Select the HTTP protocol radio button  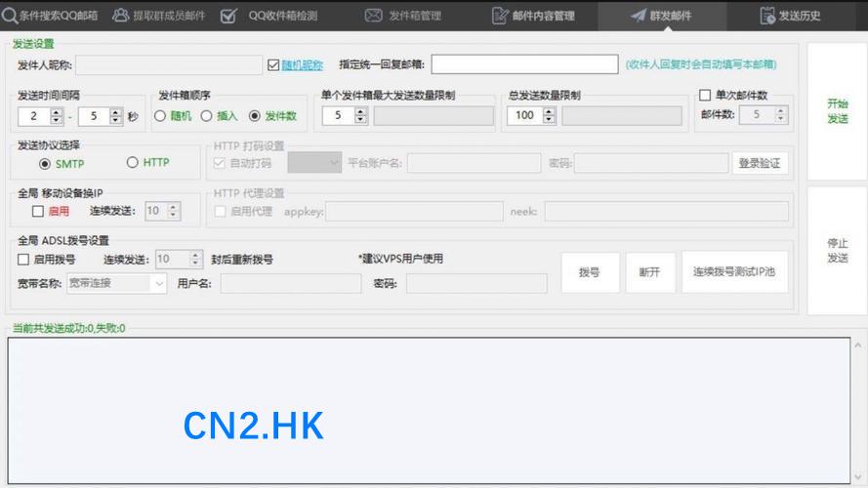[x=133, y=163]
